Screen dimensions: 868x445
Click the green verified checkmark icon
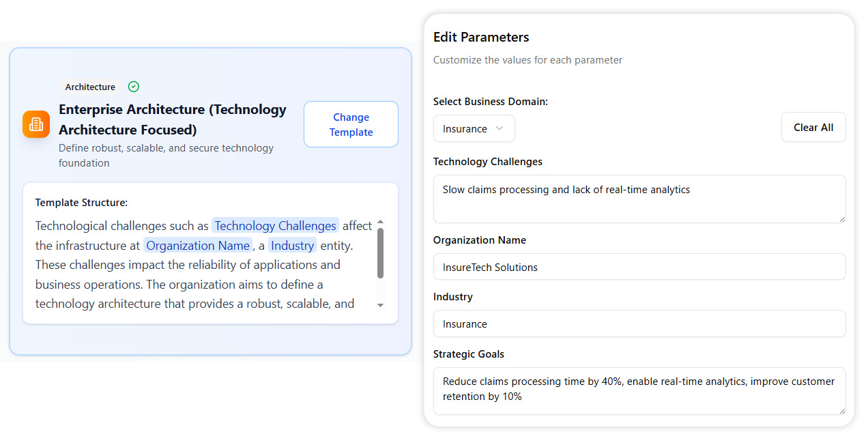point(134,87)
